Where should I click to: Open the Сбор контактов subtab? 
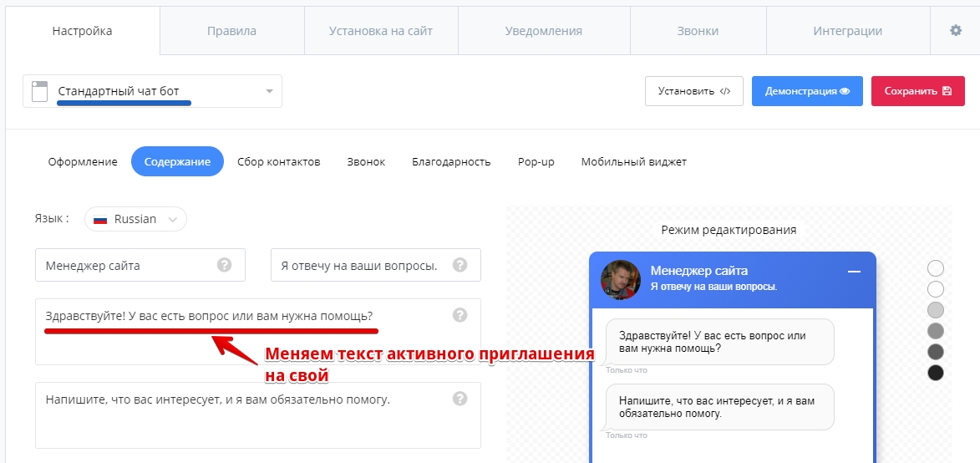coord(279,162)
